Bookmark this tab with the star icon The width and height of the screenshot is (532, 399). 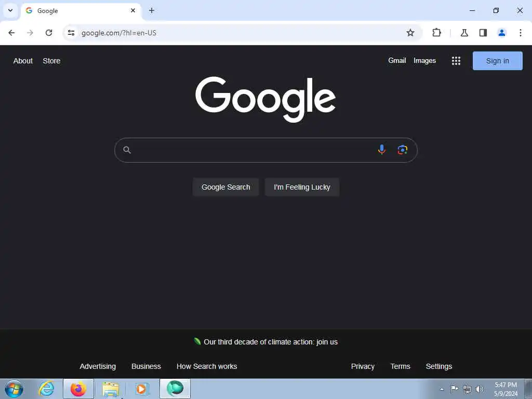(x=410, y=33)
